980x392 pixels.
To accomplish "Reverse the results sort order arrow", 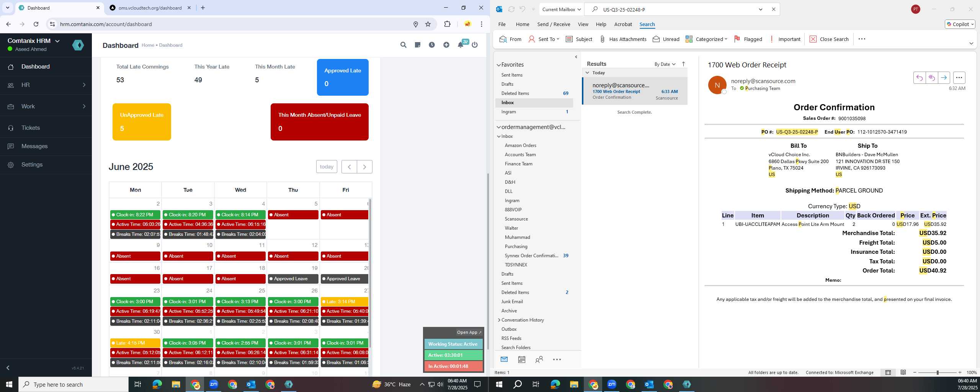I will pos(683,64).
